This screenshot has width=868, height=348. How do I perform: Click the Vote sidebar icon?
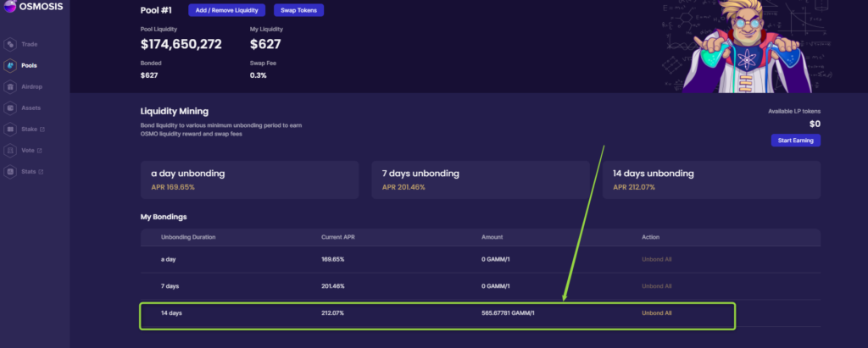tap(10, 151)
